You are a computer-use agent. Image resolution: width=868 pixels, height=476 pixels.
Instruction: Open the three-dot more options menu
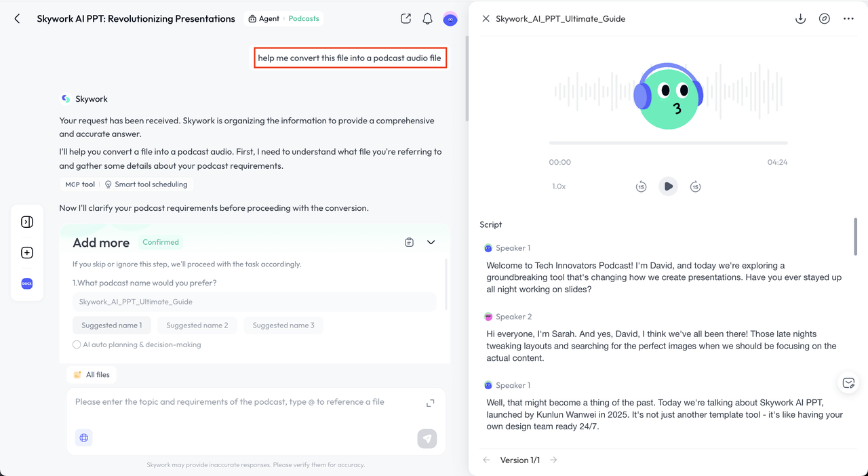pos(848,19)
